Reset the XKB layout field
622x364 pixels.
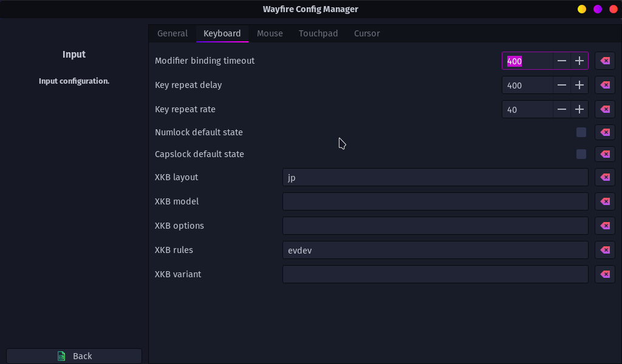pyautogui.click(x=605, y=177)
